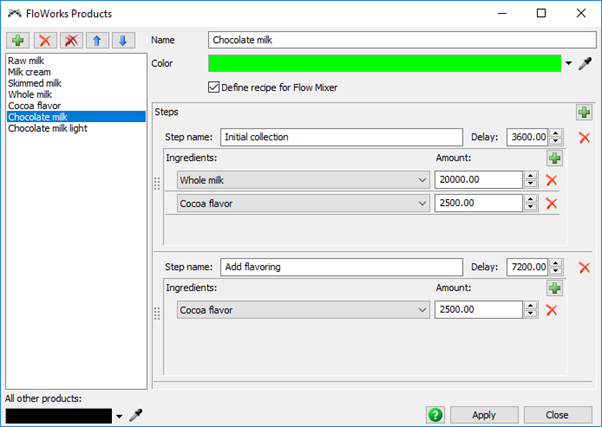Move selected product up with arrow icon

pos(97,40)
